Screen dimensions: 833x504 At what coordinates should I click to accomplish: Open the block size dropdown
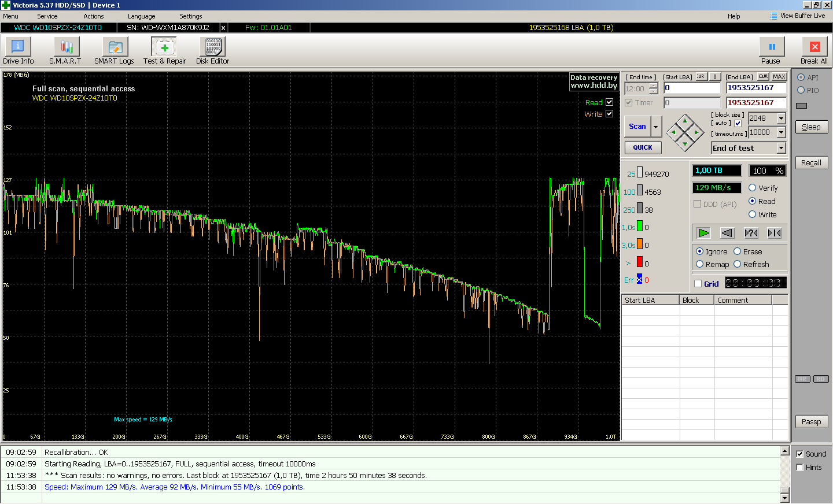pyautogui.click(x=781, y=118)
